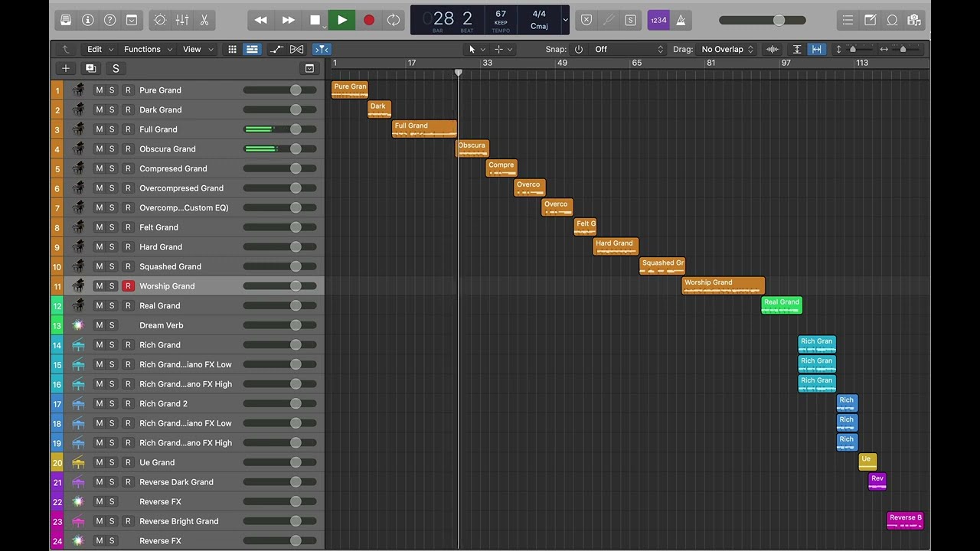Viewport: 980px width, 551px height.
Task: Click the tempo value 67
Action: tap(501, 14)
